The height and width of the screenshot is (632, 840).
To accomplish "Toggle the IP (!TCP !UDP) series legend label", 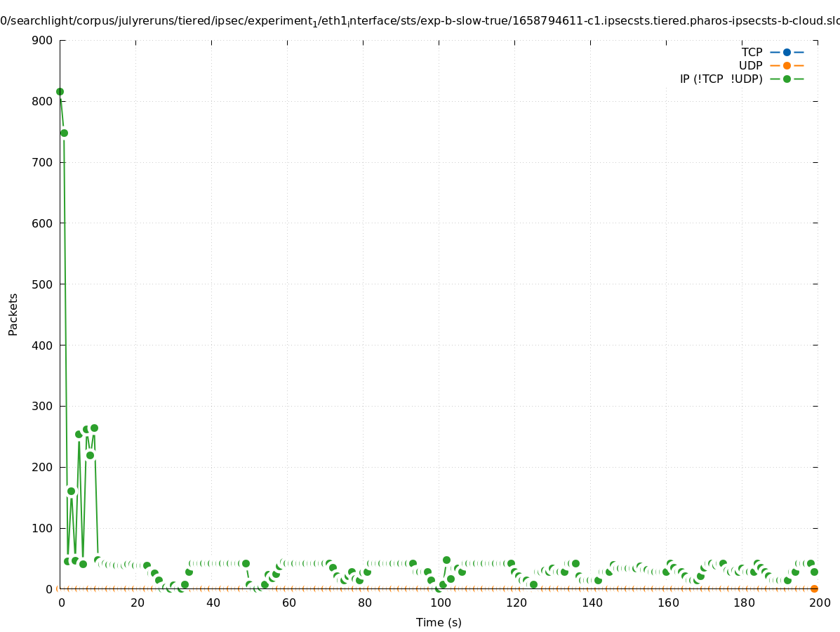I will (721, 79).
